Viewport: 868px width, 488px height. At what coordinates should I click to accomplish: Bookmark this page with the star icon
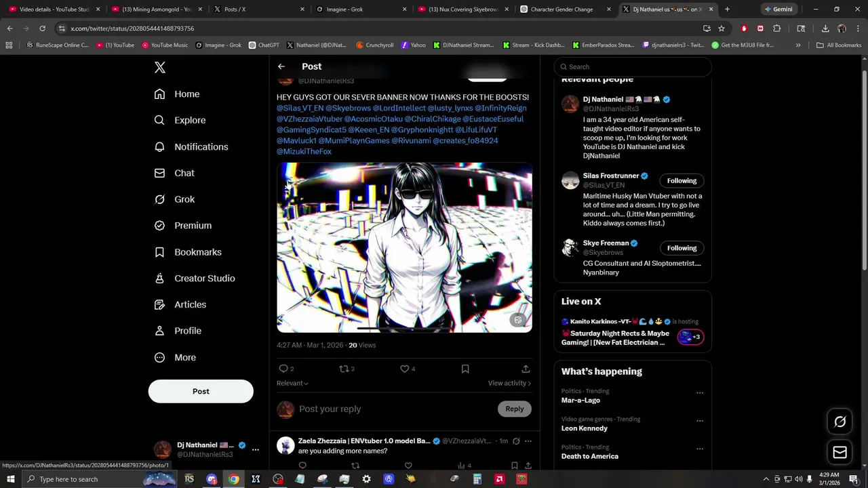tap(722, 28)
